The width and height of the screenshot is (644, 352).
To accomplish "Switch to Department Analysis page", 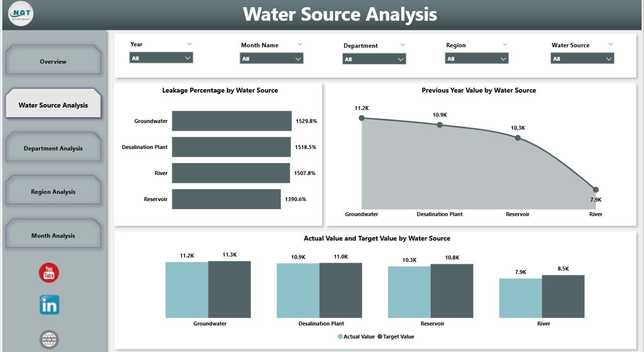I will (x=53, y=148).
